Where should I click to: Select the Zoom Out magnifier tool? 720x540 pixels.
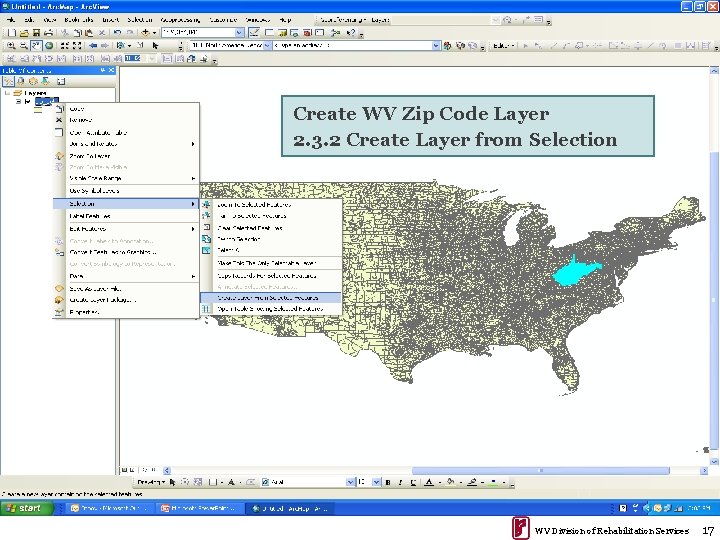(x=23, y=45)
